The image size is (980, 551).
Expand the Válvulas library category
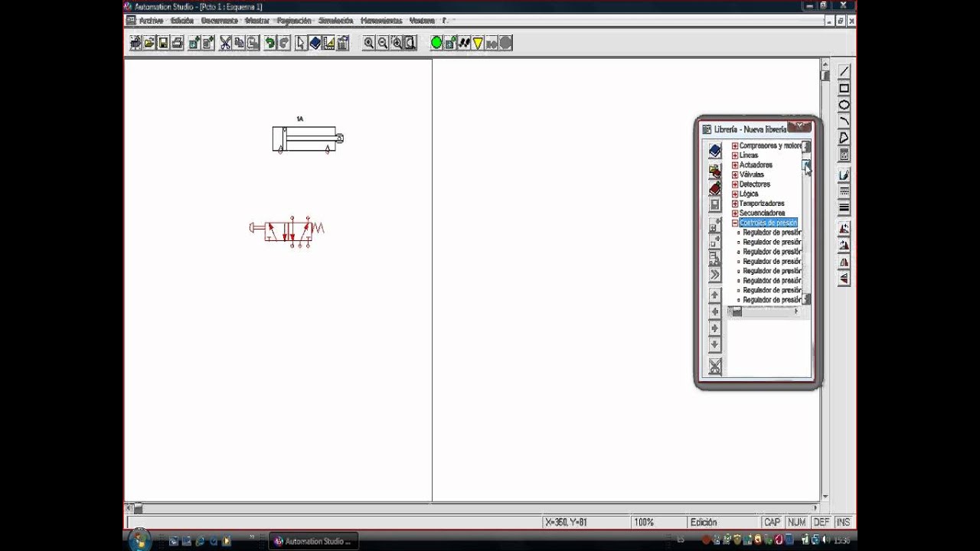tap(735, 174)
